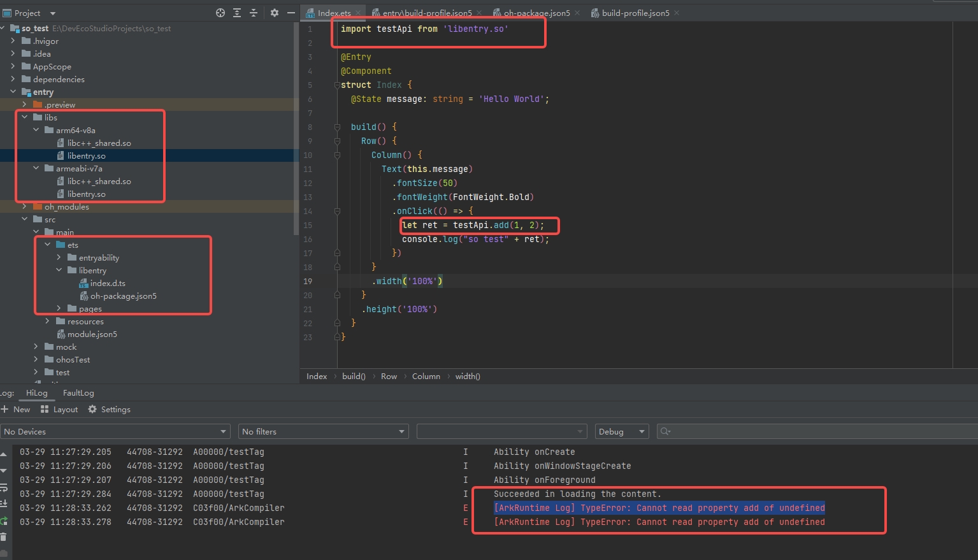Click line number 15 in editor gutter

[308, 225]
